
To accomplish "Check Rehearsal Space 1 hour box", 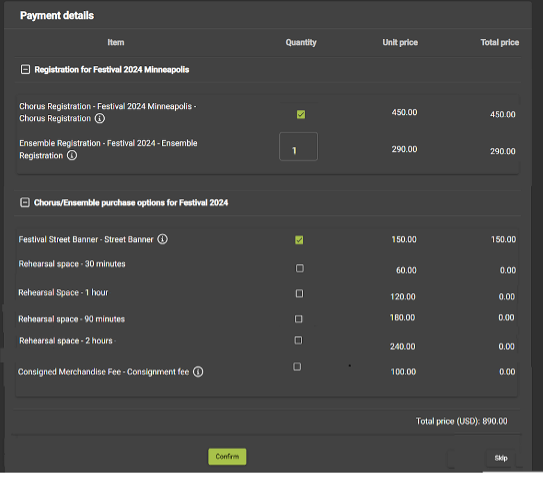I will click(x=299, y=294).
